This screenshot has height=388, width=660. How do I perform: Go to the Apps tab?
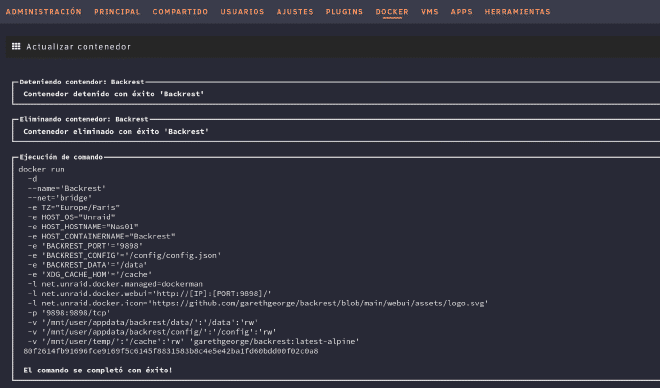point(461,12)
